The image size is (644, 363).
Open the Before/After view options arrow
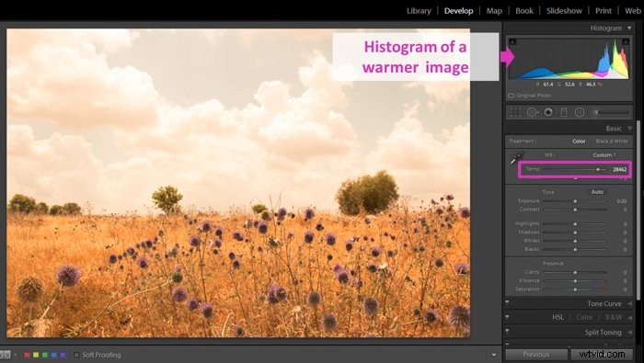click(16, 355)
